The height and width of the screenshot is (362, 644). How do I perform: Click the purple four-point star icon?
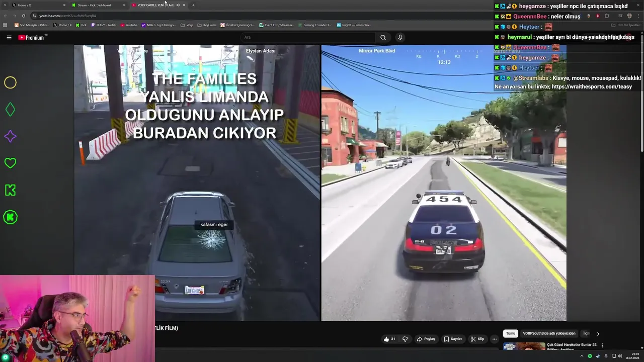point(10,136)
